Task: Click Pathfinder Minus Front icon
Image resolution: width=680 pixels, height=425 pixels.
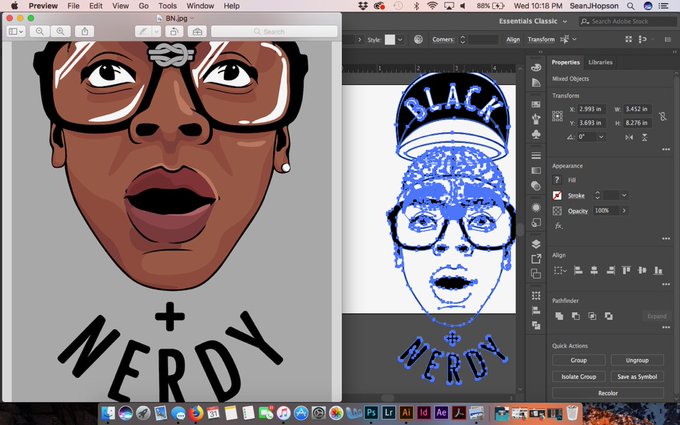Action: (575, 316)
